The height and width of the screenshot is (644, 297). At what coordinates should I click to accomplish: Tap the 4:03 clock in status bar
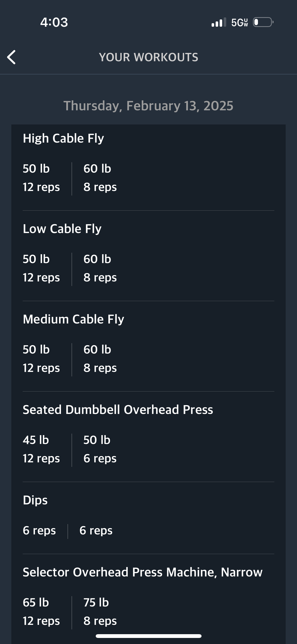54,22
